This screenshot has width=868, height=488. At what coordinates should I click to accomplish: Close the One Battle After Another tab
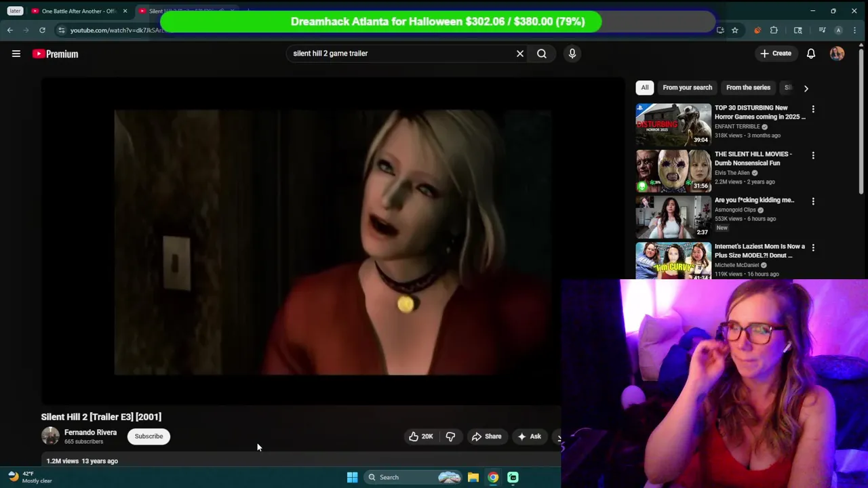125,11
